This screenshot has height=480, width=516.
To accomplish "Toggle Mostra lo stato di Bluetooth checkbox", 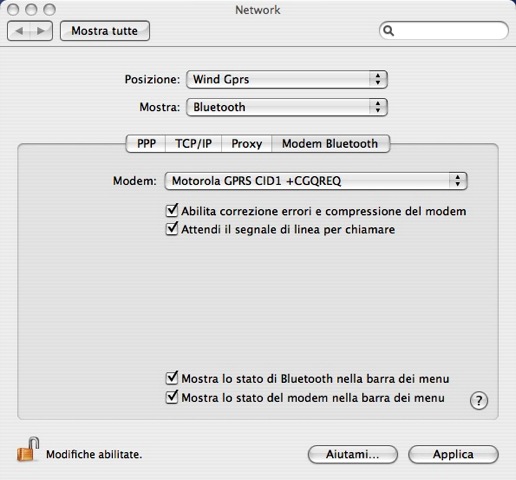I will pos(172,378).
